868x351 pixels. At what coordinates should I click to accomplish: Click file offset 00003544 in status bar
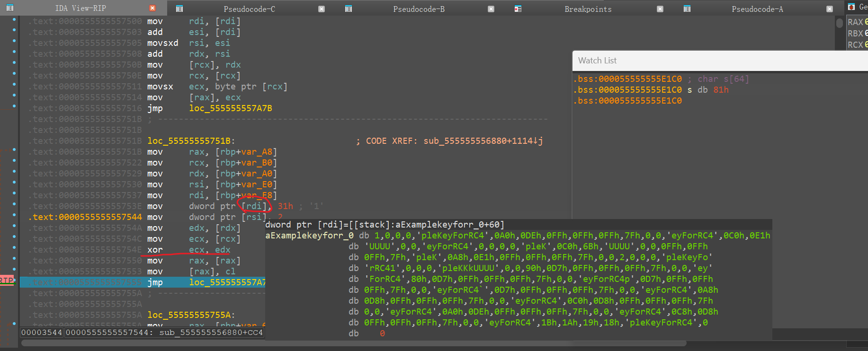click(x=42, y=333)
